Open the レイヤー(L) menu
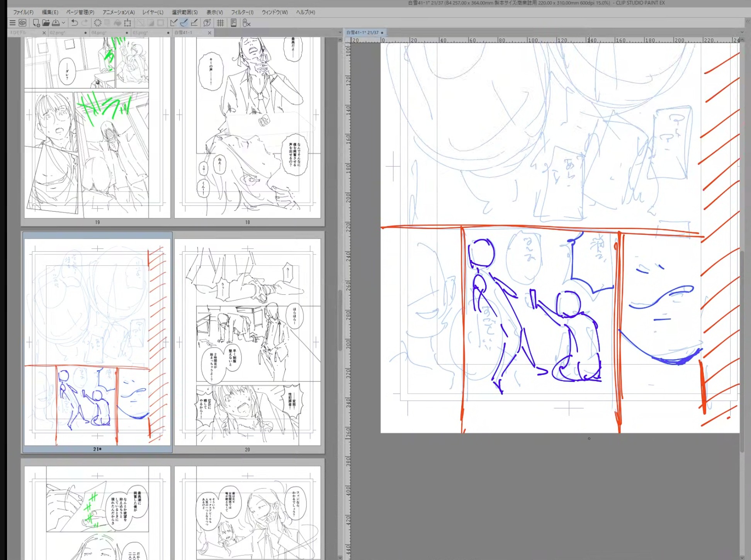 [x=153, y=12]
